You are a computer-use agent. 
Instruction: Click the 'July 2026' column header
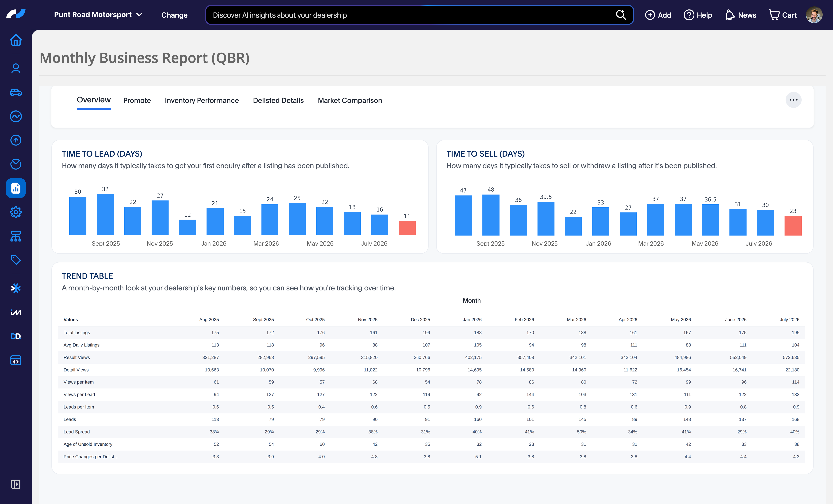click(789, 319)
